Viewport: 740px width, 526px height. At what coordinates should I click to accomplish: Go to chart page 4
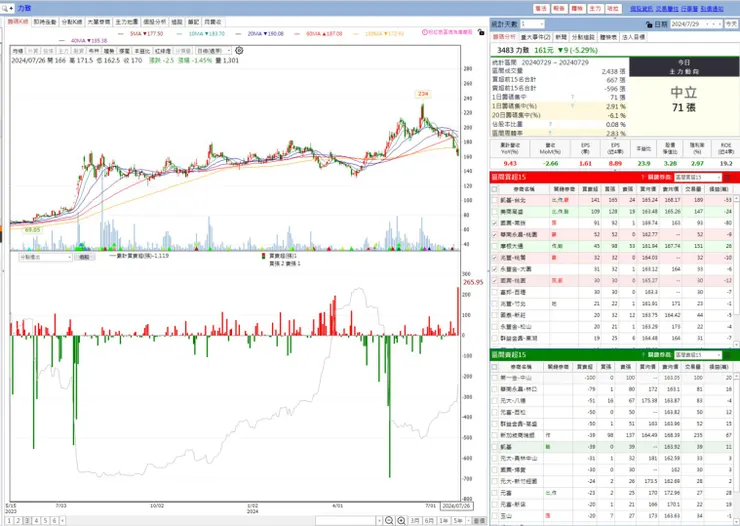[36, 520]
